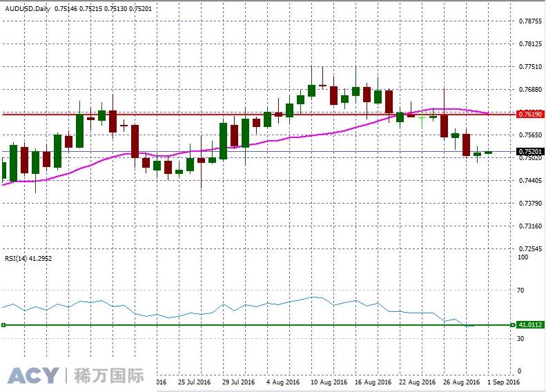
Task: Click the RSI 70 scale value
Action: (520, 290)
